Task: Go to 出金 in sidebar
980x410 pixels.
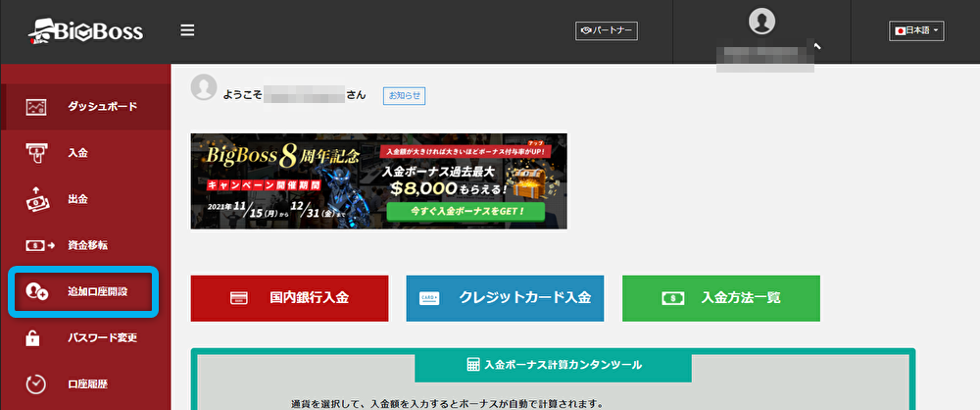Action: [77, 199]
